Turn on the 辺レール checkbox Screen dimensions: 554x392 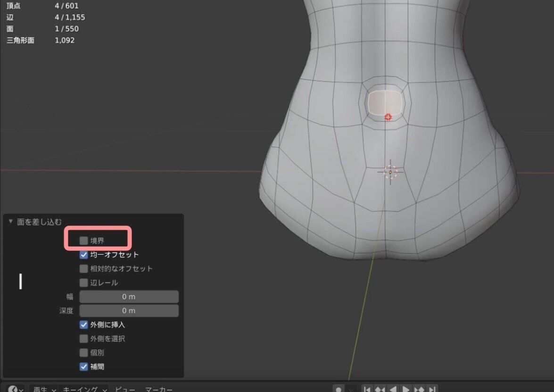(84, 283)
